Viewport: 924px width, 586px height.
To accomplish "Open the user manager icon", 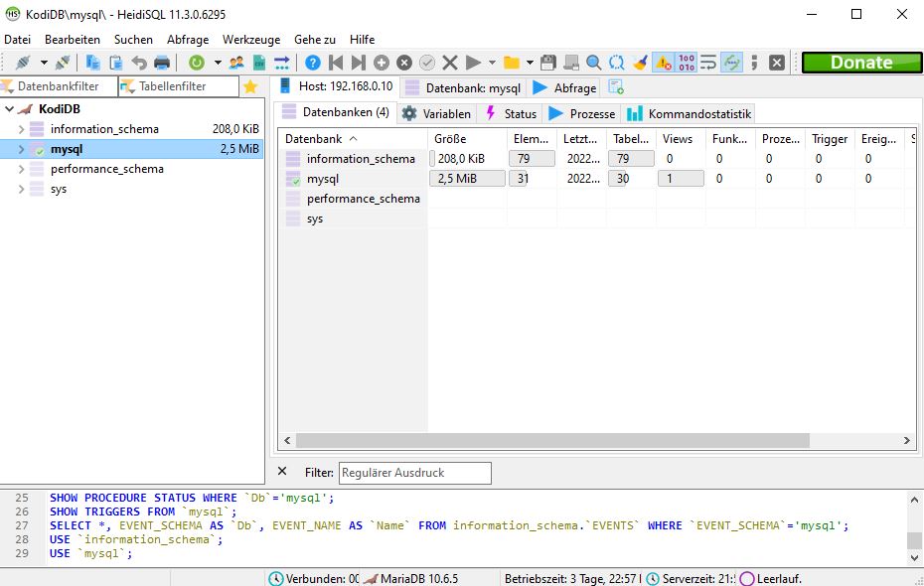I will click(236, 63).
